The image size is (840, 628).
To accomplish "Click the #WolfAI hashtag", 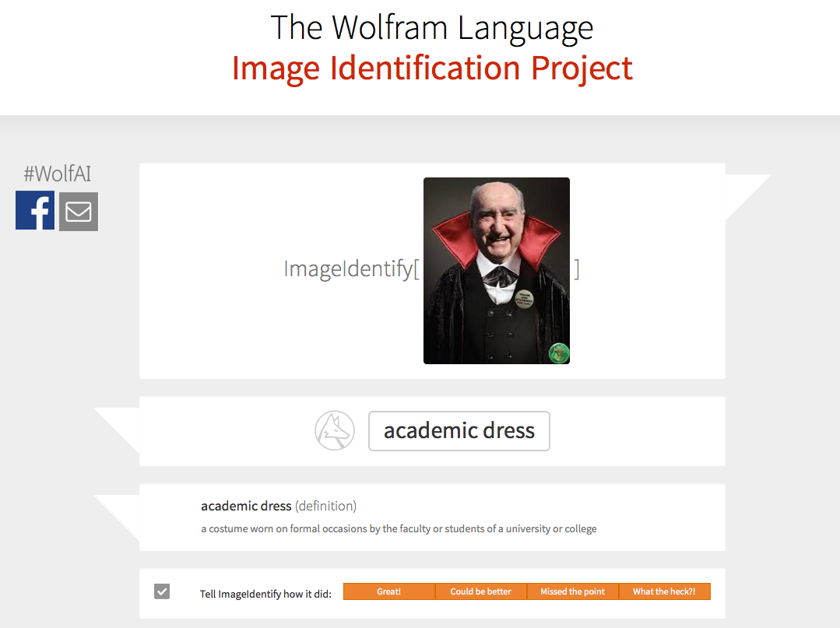I will 58,174.
